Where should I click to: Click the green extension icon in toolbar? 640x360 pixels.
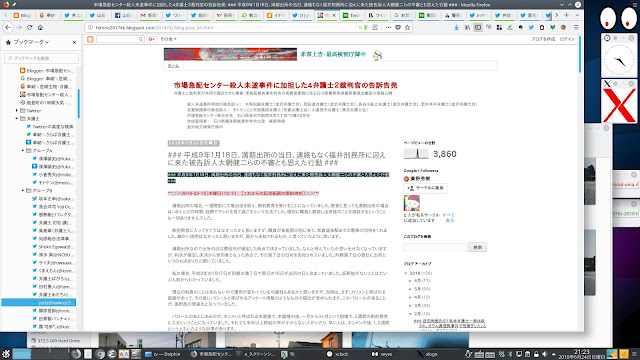pos(552,27)
